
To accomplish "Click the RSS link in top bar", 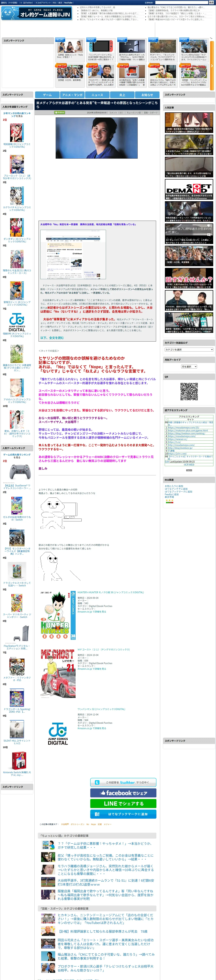I will point(54,3).
